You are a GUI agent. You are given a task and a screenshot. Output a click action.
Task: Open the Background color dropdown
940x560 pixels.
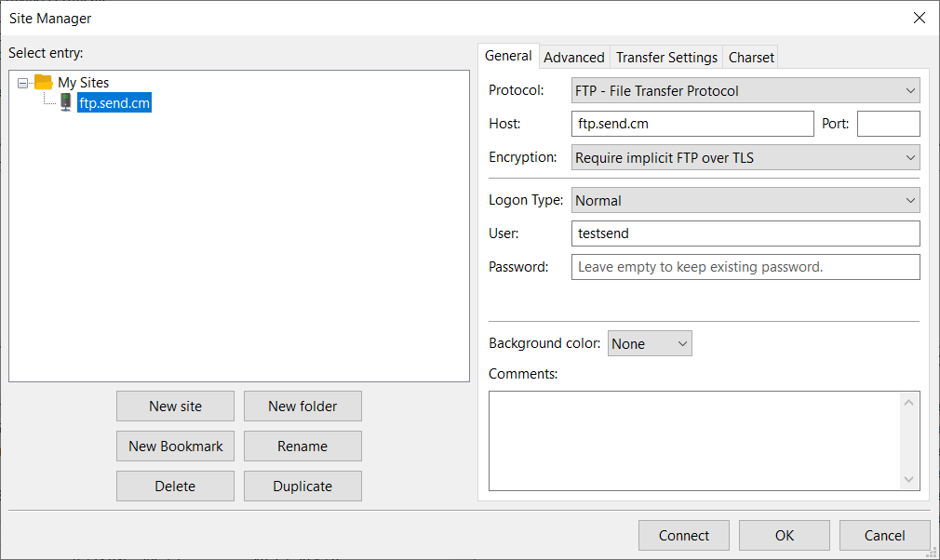[650, 344]
